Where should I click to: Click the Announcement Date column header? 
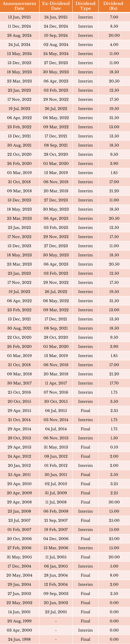point(20,6)
